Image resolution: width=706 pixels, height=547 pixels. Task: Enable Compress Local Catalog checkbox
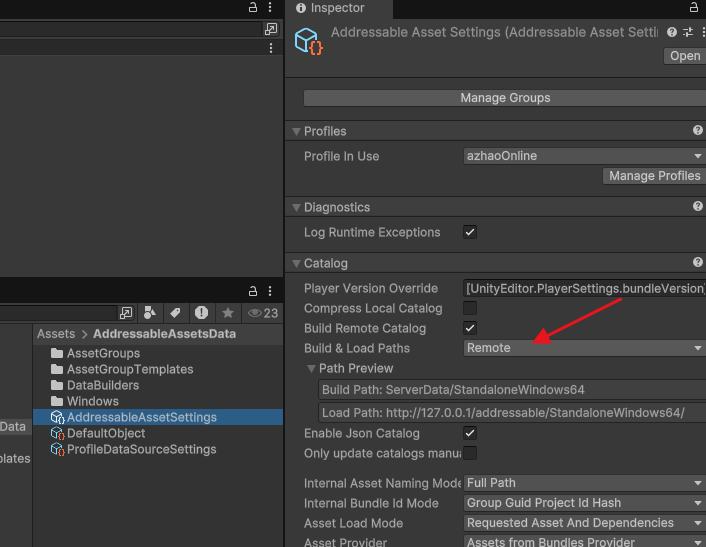pos(470,308)
